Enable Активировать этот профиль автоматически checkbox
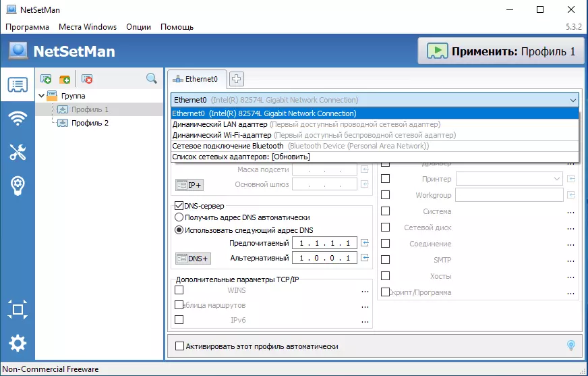The width and height of the screenshot is (588, 376). pyautogui.click(x=179, y=346)
